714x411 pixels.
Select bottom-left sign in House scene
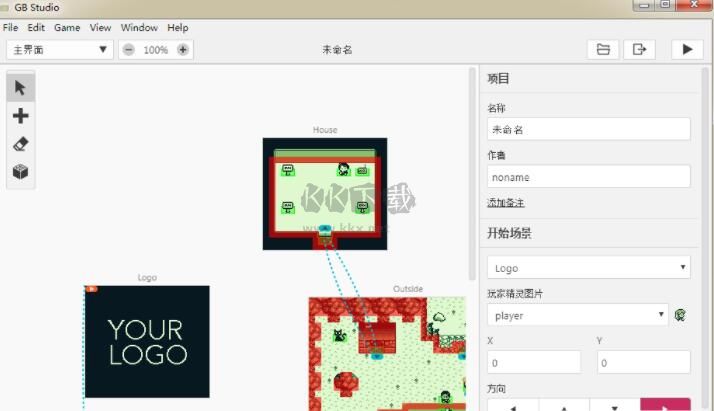288,208
